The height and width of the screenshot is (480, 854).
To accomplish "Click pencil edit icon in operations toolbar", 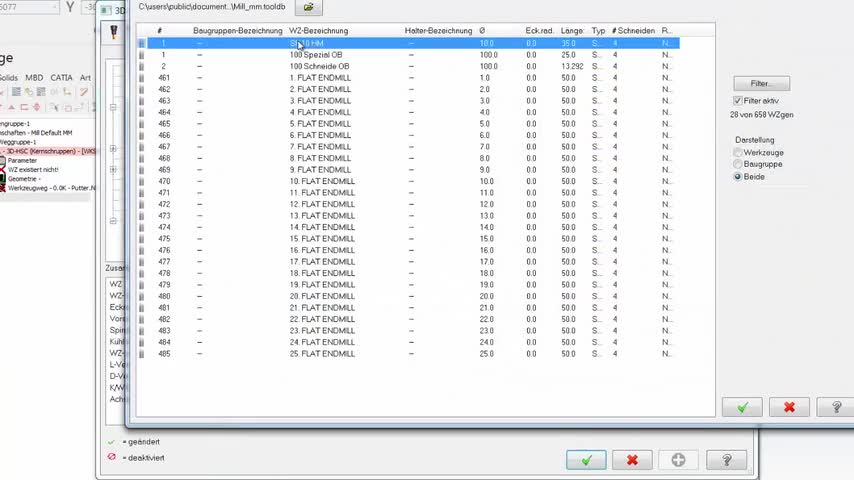I will coord(83,92).
